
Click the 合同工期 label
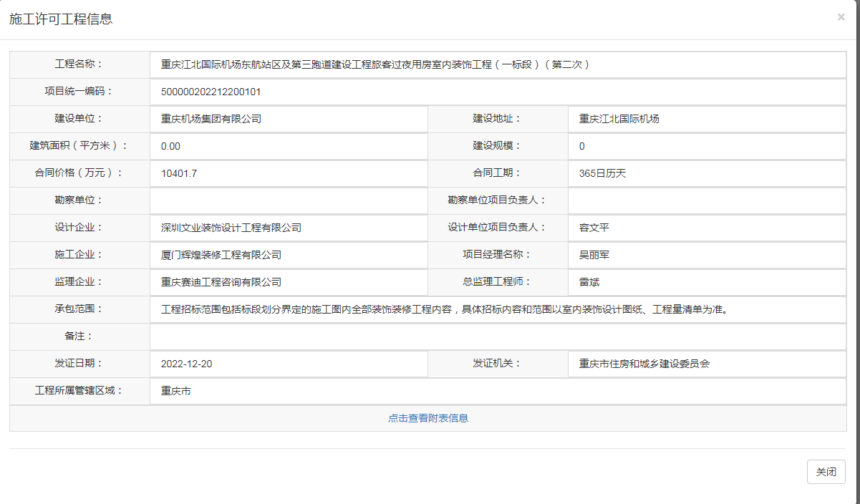498,173
